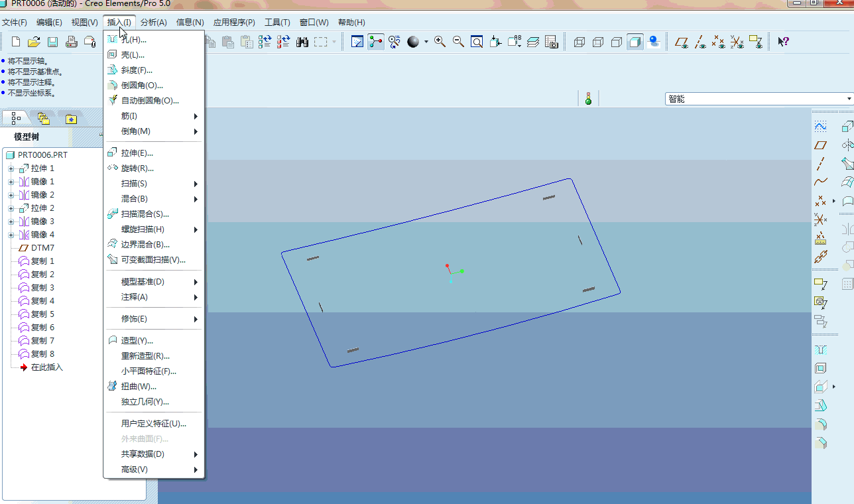Choose 孔(H)... from the insert menu
854x504 pixels.
click(154, 40)
